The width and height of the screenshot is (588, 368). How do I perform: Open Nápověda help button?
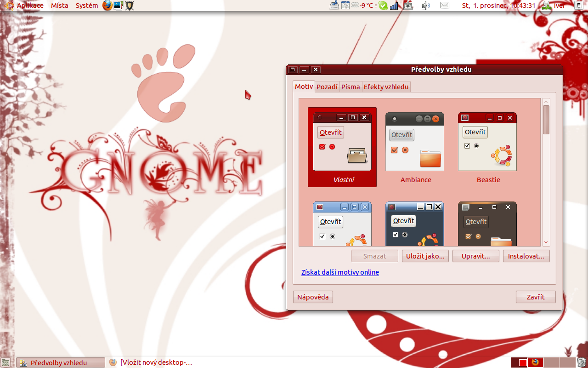(313, 297)
